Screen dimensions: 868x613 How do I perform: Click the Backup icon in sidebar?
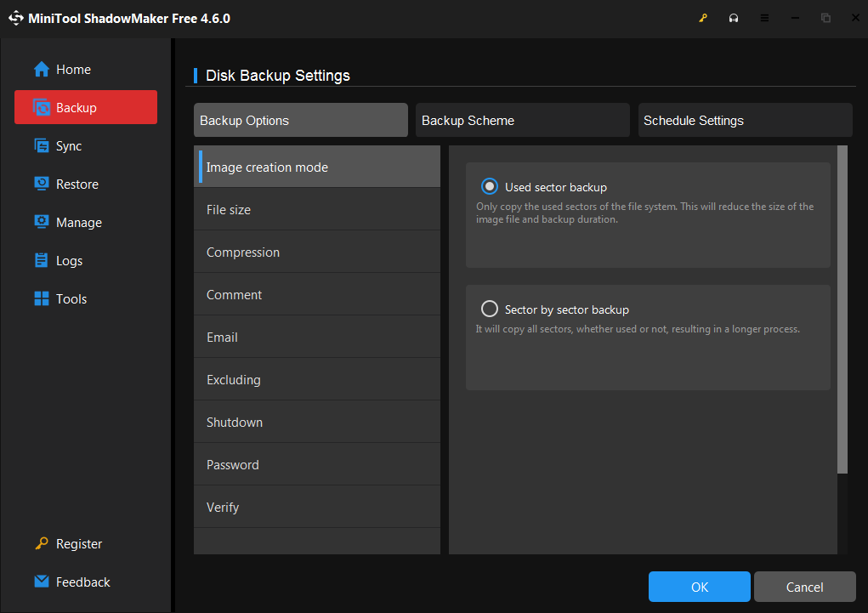[42, 107]
